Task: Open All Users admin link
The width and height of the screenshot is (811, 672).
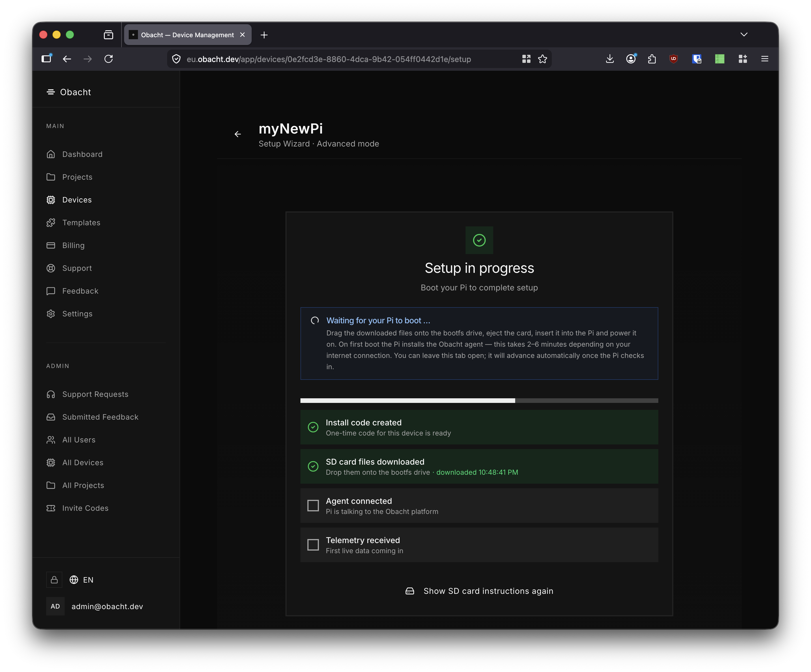Action: (x=71, y=440)
